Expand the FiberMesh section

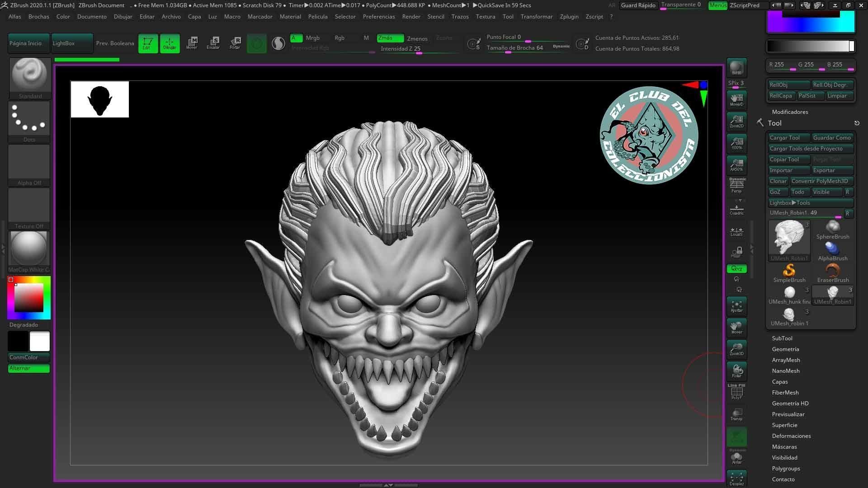tap(785, 393)
